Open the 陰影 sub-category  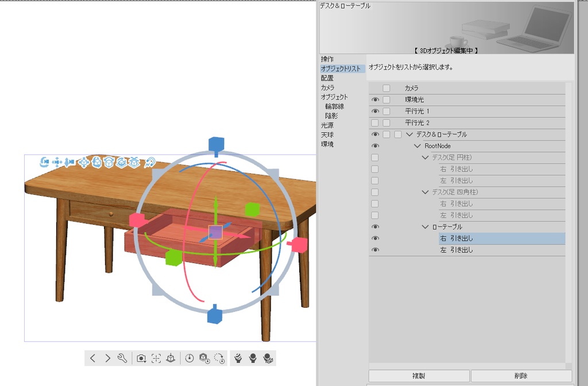tap(331, 116)
